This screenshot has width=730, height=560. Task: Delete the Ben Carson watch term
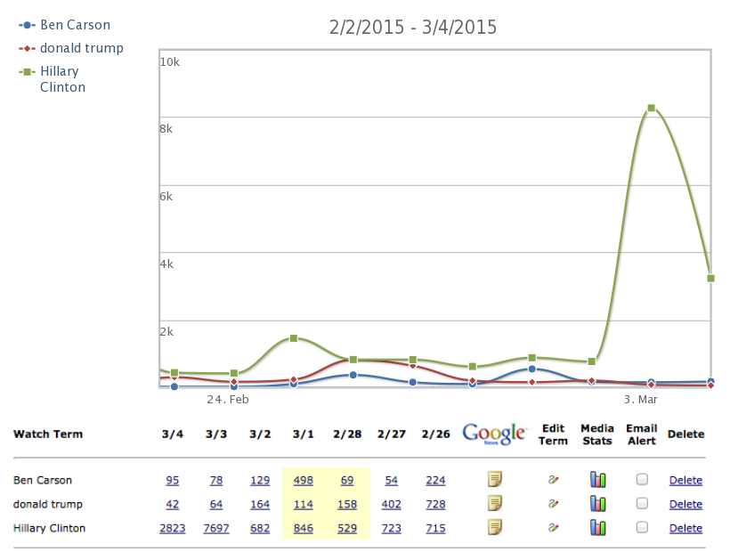685,481
